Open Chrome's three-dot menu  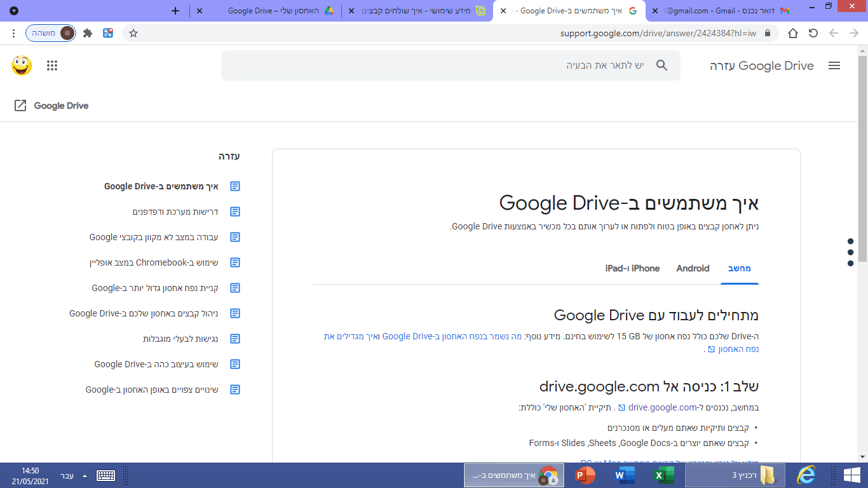click(14, 33)
